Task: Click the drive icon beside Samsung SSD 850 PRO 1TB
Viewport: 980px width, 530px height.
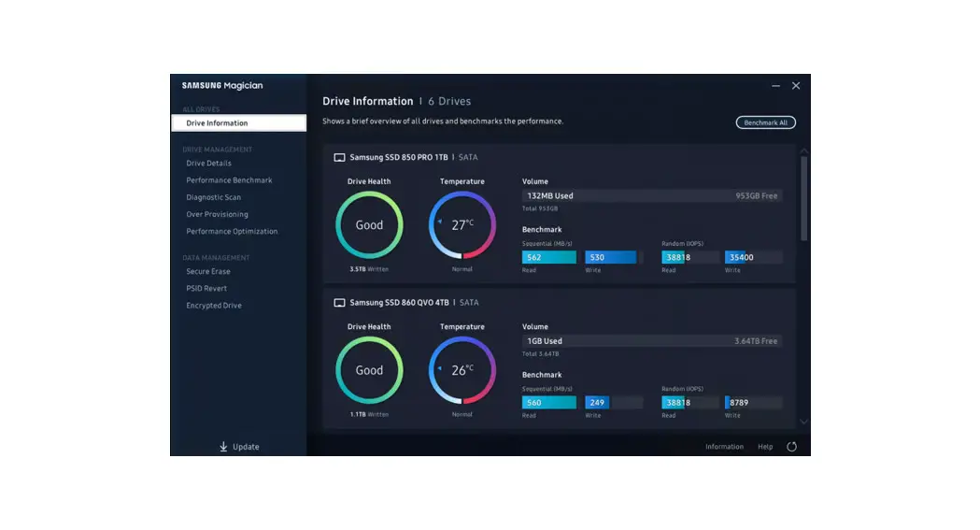Action: 339,157
